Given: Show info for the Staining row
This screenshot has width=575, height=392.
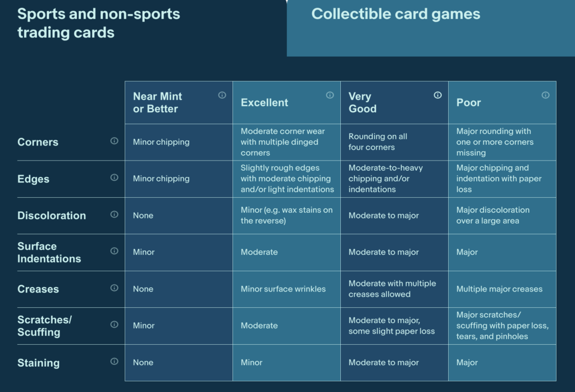Looking at the screenshot, I should (x=115, y=361).
